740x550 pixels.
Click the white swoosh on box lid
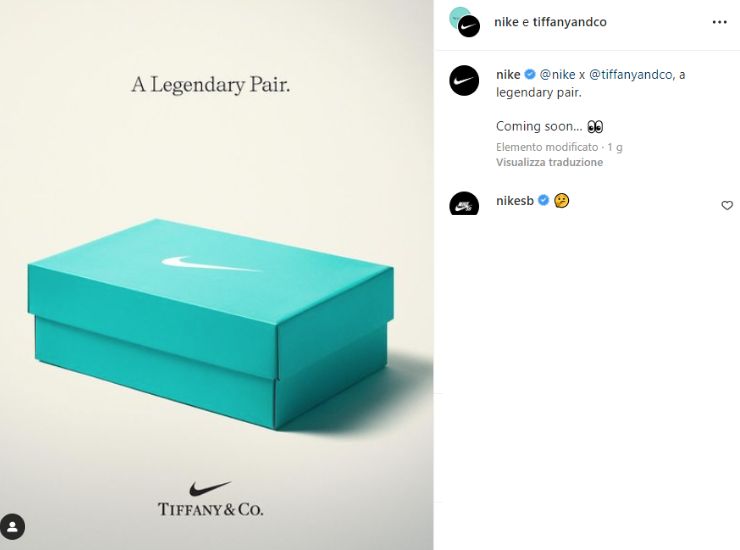[x=211, y=264]
